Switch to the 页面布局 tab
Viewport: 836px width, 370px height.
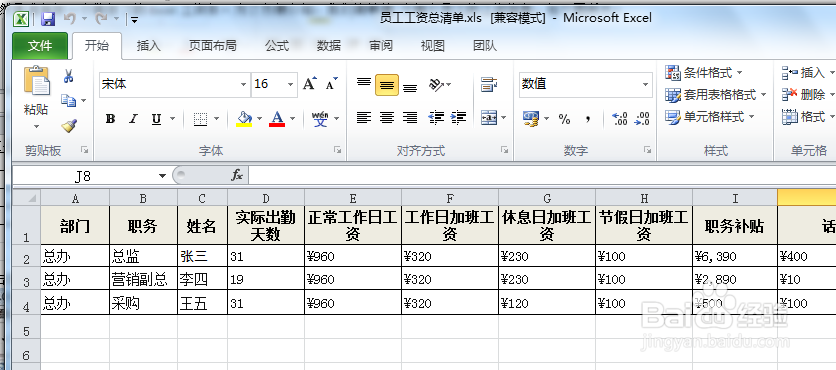click(212, 46)
